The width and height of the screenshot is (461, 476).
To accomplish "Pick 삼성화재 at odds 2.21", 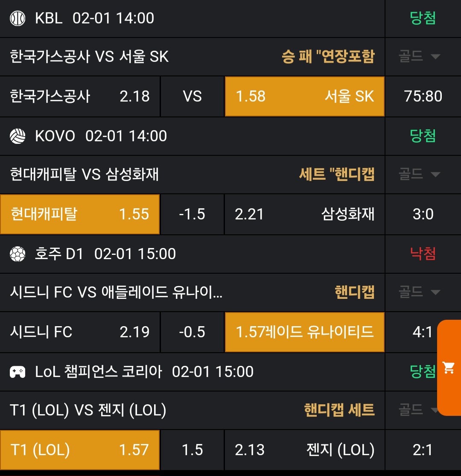I will 304,214.
